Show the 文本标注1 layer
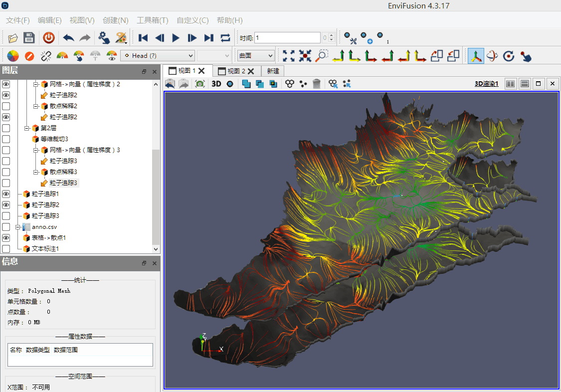Screen dimensions: 561x392 (6, 248)
